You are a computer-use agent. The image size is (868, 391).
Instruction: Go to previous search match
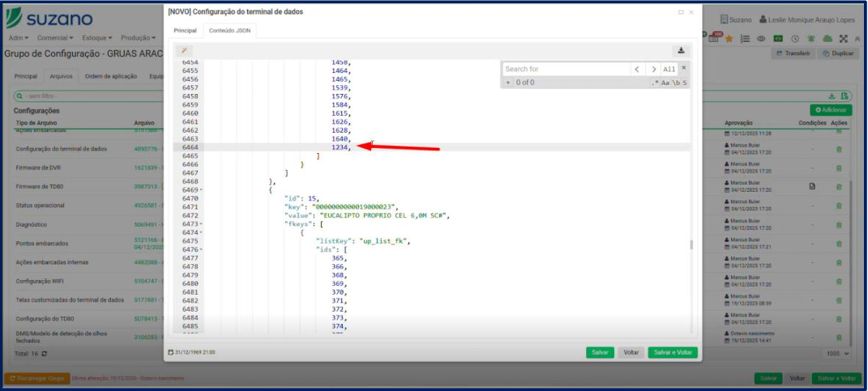click(637, 70)
